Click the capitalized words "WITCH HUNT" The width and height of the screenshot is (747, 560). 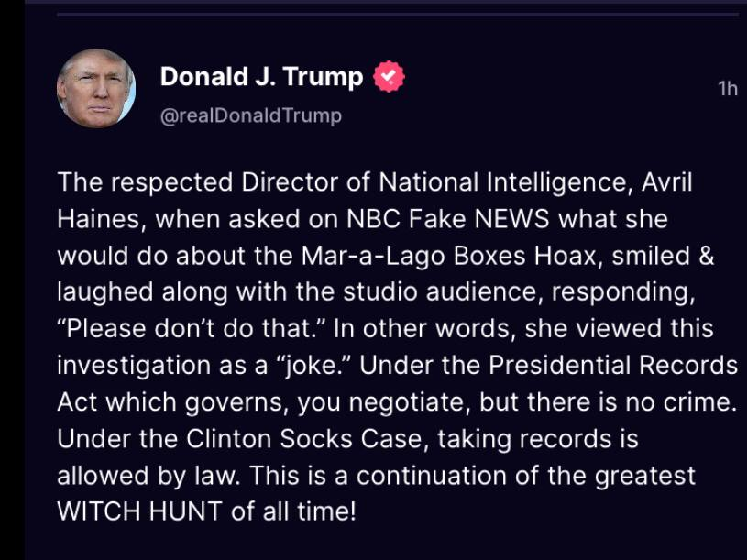(x=140, y=512)
